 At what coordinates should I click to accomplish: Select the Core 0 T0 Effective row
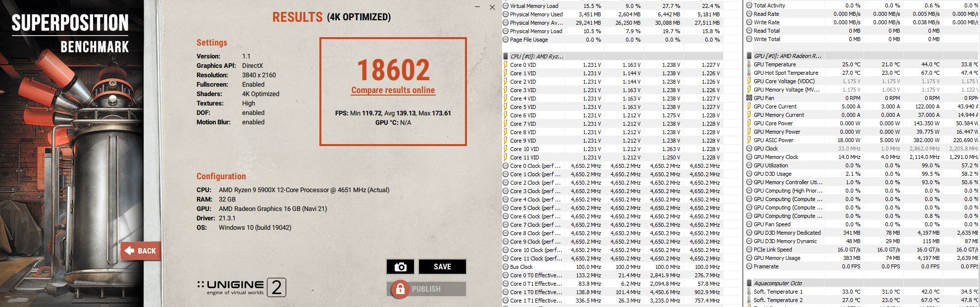click(613, 275)
